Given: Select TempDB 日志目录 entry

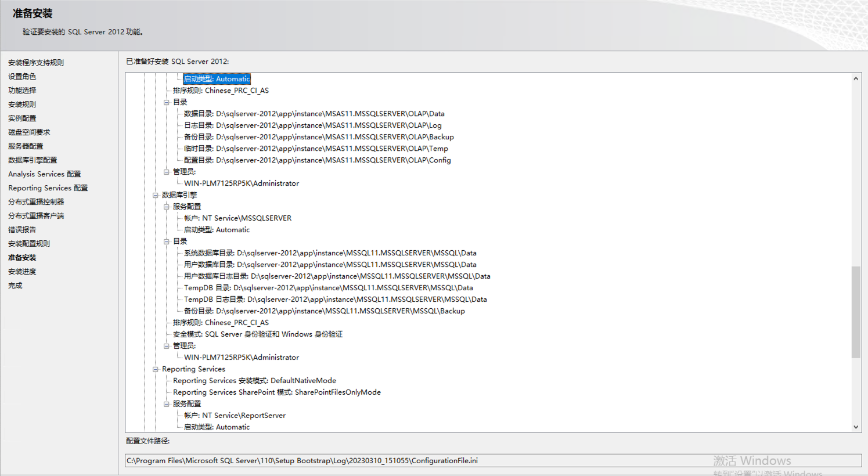Looking at the screenshot, I should (x=335, y=300).
